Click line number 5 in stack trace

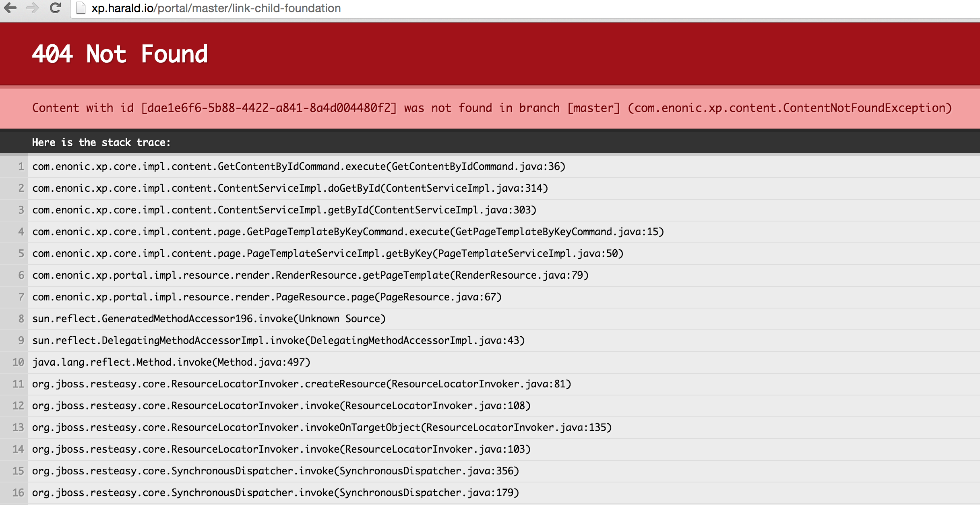[21, 253]
